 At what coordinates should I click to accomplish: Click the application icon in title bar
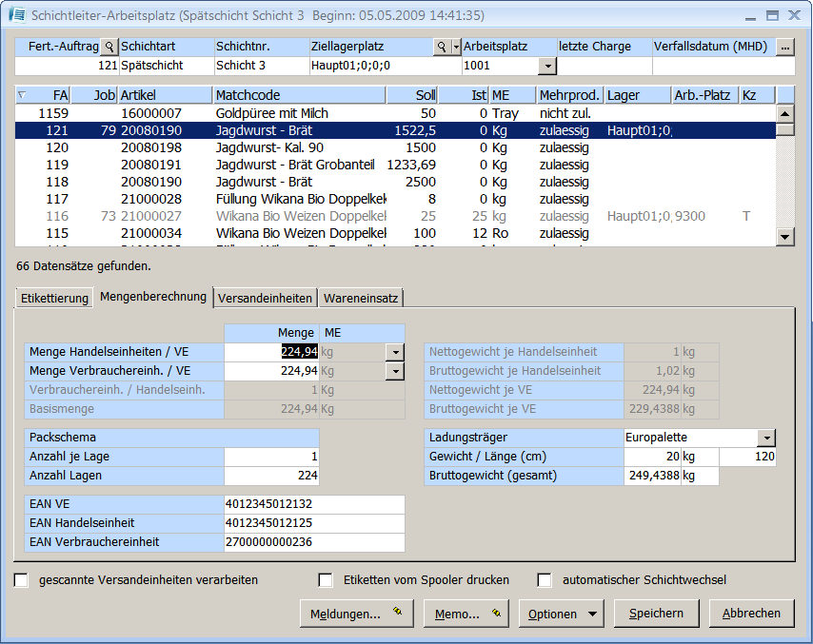click(16, 16)
